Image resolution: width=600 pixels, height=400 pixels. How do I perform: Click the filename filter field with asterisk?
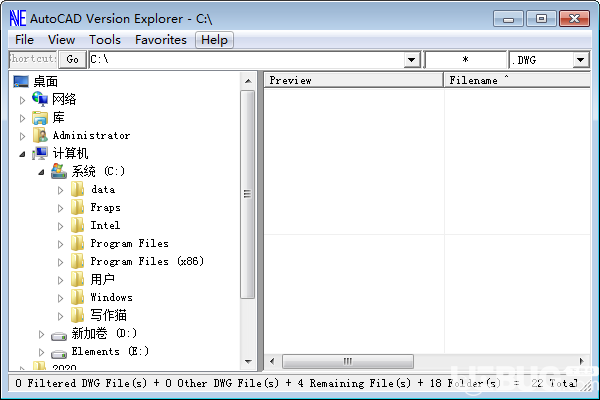465,60
